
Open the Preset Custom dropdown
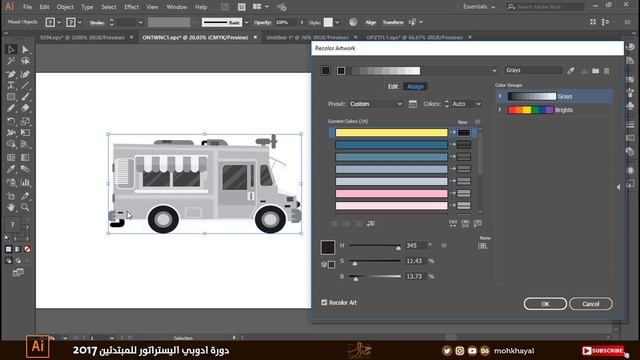click(376, 104)
